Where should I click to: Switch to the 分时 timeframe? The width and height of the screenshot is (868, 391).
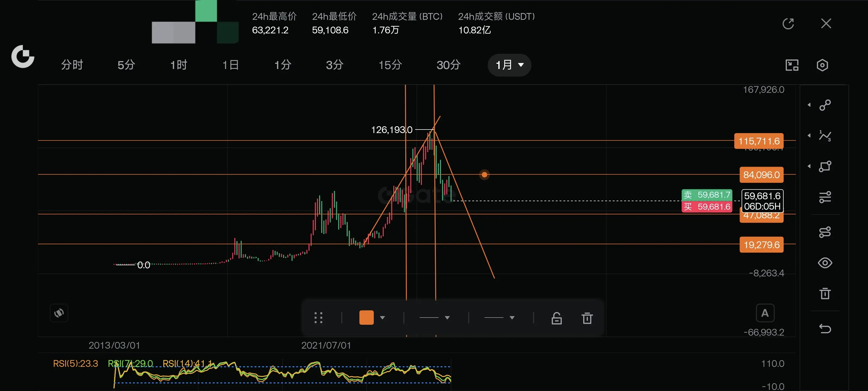click(x=72, y=65)
